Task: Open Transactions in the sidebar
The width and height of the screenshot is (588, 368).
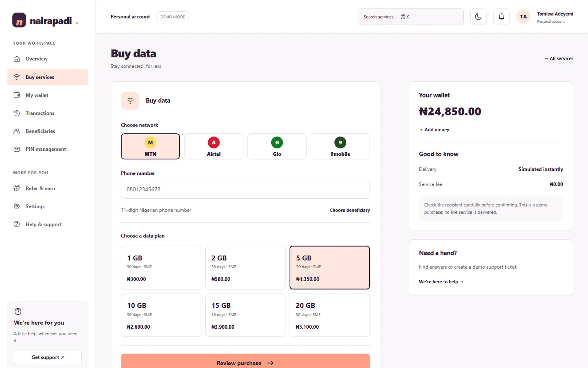Action: (x=48, y=113)
